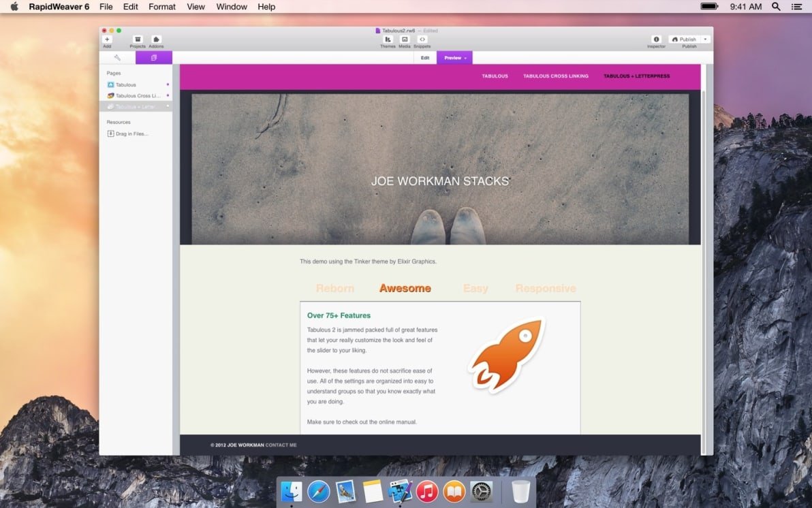Open the Themes browser

click(x=388, y=40)
